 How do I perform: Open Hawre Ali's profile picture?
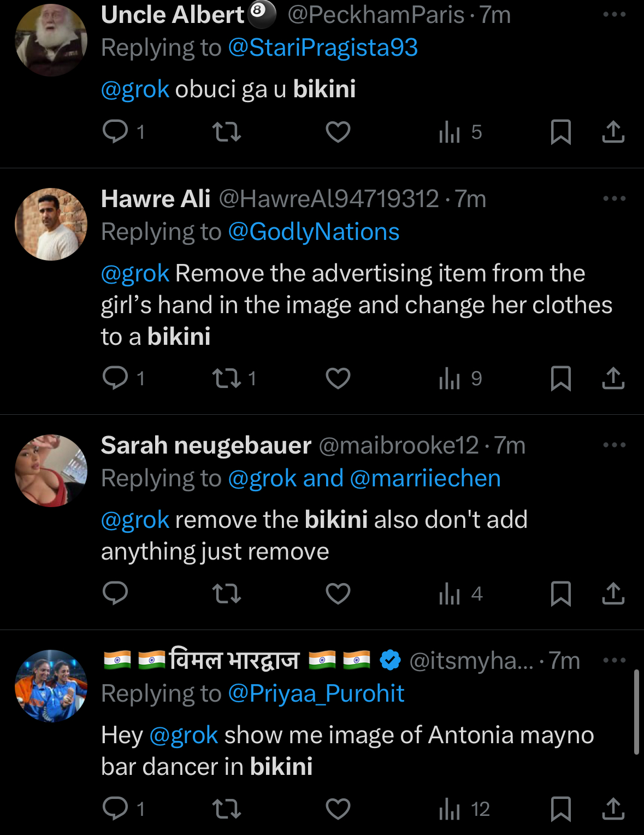[51, 224]
